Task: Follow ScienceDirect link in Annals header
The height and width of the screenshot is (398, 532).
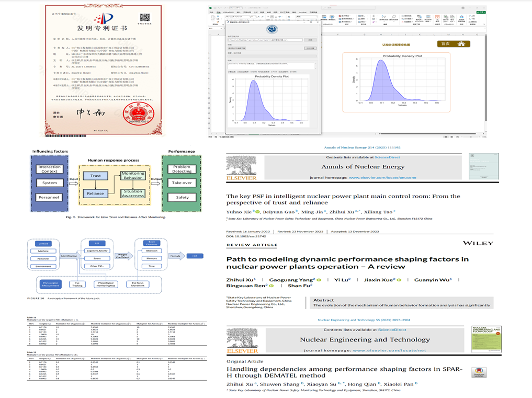Action: [381, 157]
